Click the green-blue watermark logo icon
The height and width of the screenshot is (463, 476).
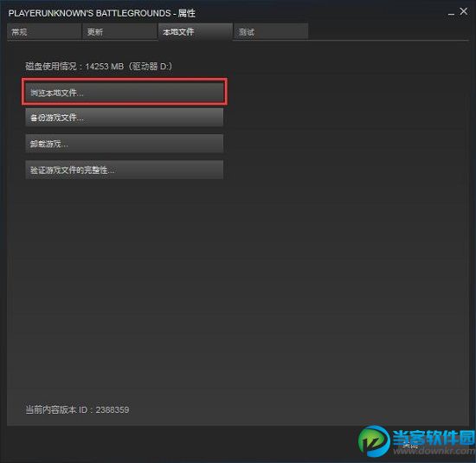click(x=374, y=440)
